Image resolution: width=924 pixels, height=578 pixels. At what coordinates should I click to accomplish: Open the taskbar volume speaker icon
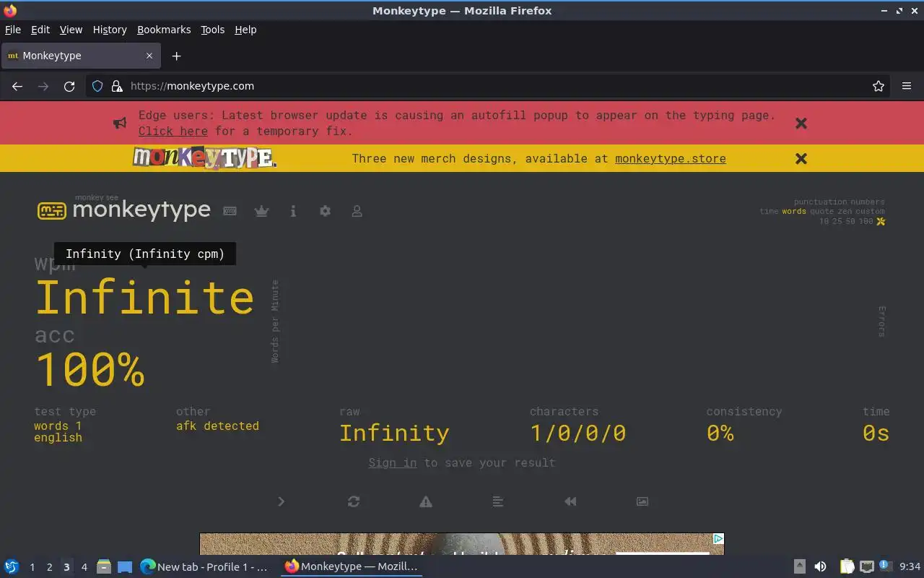click(x=820, y=566)
